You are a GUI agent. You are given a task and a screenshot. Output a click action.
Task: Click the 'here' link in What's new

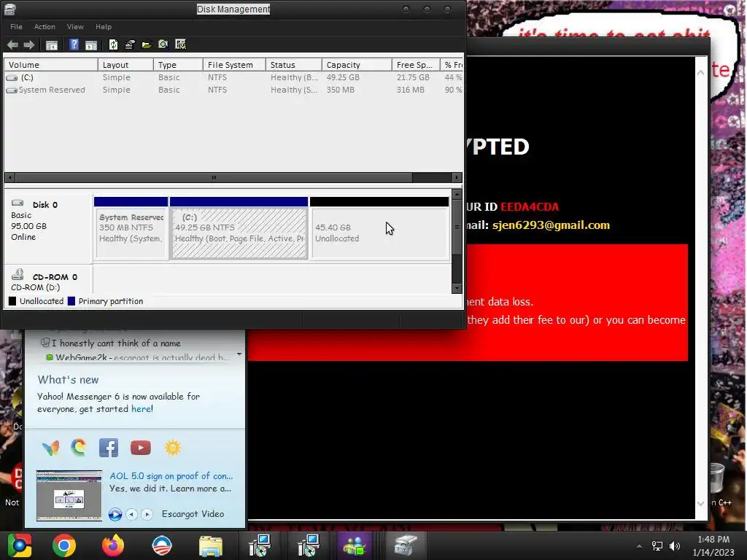tap(141, 408)
